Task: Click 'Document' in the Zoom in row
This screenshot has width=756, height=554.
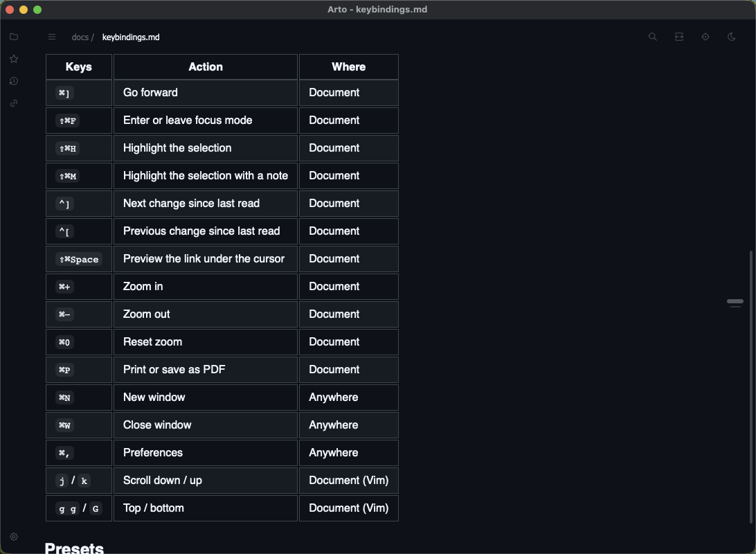Action: 334,287
